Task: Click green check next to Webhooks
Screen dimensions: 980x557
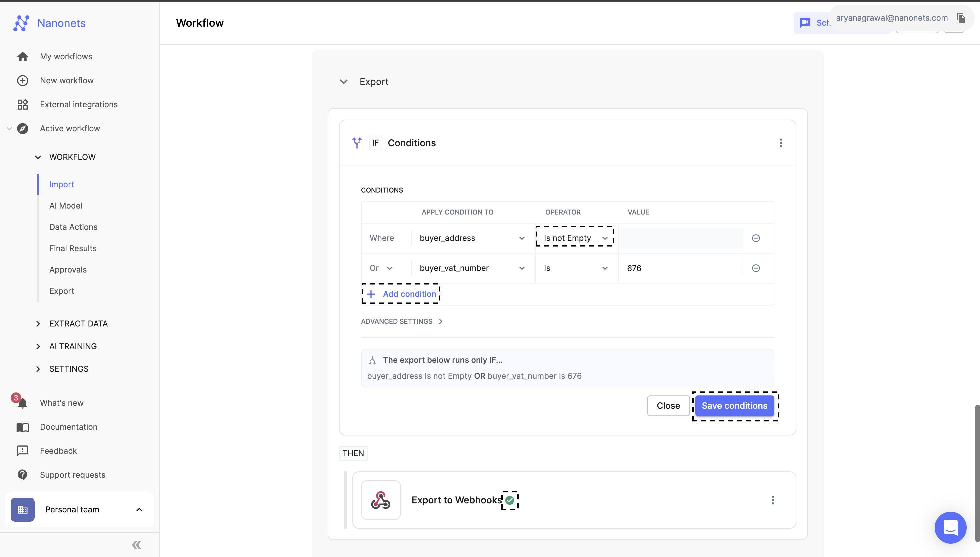Action: tap(510, 500)
